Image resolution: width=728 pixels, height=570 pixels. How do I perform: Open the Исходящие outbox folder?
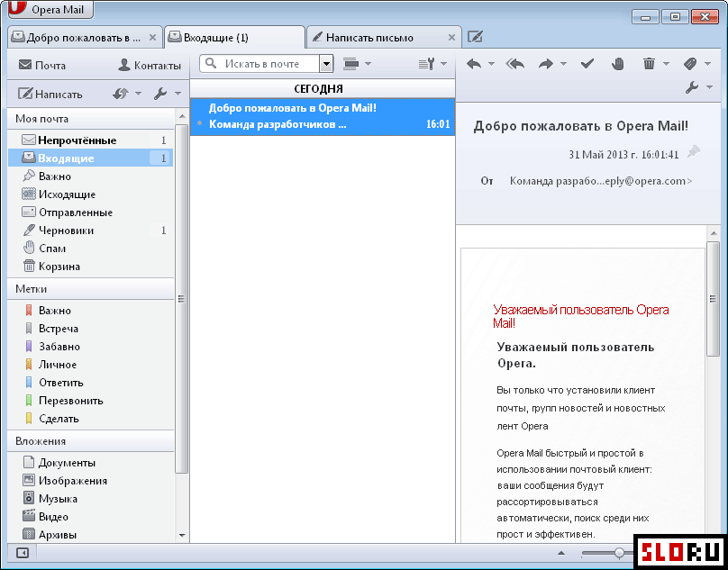coord(90,194)
